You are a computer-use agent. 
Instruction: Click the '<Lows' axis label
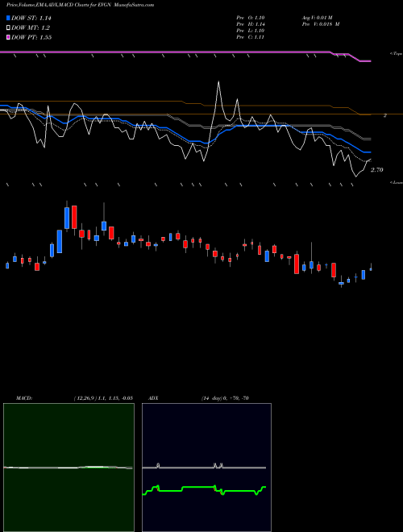(397, 182)
